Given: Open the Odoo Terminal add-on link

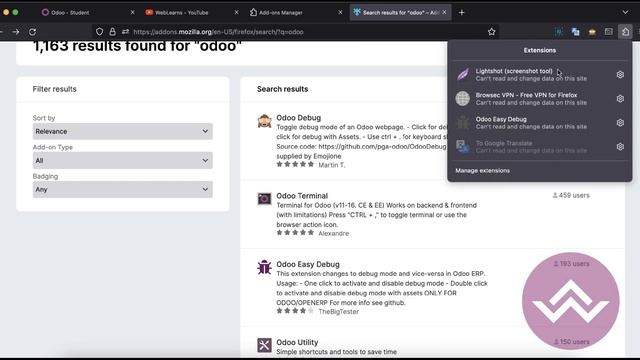Looking at the screenshot, I should tap(302, 196).
